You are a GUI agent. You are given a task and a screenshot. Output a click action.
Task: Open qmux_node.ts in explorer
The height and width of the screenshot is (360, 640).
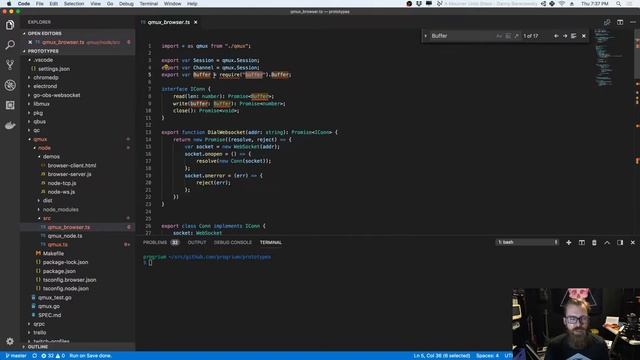point(65,236)
